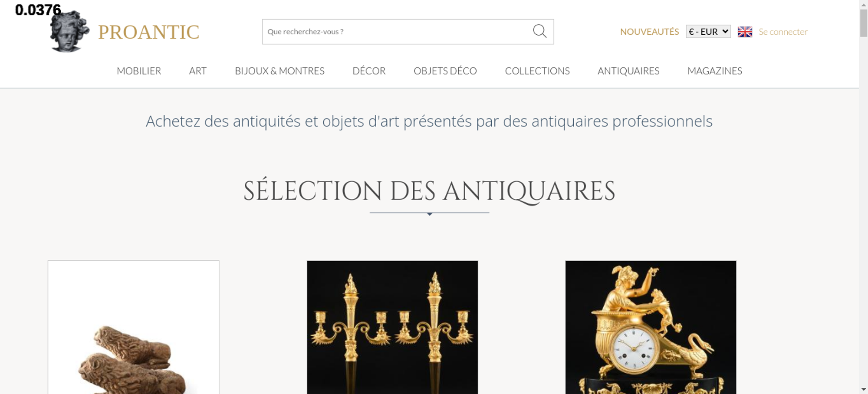Click the scrollbar down arrow
This screenshot has height=394, width=868.
pyautogui.click(x=864, y=389)
